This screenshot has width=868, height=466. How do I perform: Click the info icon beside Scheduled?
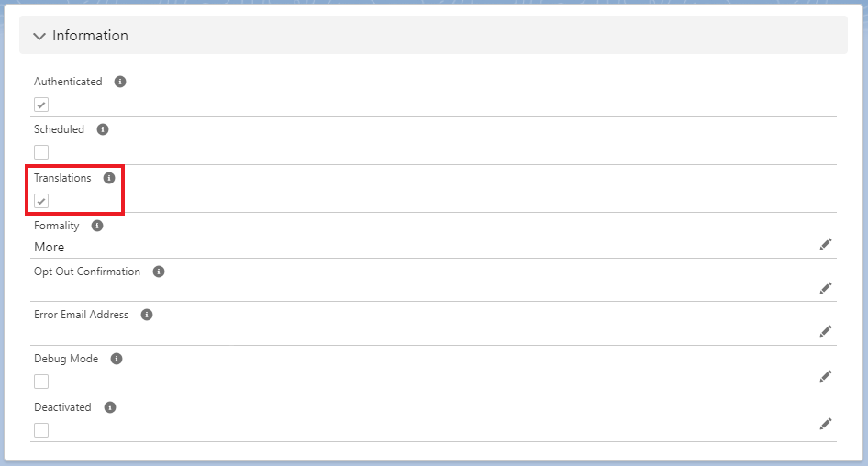pyautogui.click(x=103, y=129)
